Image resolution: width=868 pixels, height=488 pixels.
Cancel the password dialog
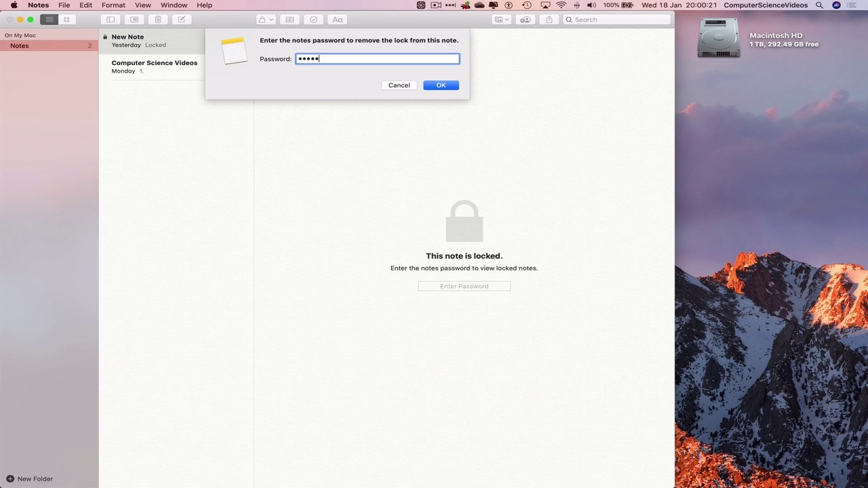click(399, 85)
